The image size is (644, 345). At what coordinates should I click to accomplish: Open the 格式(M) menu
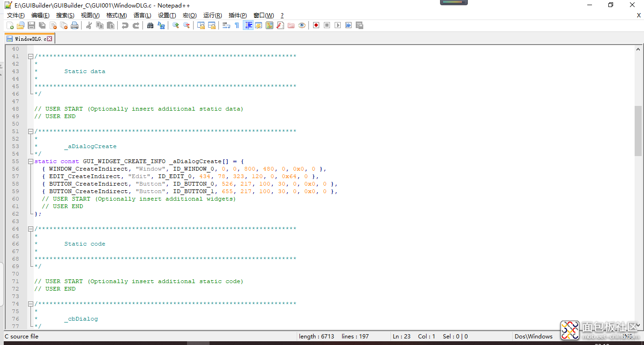point(116,15)
